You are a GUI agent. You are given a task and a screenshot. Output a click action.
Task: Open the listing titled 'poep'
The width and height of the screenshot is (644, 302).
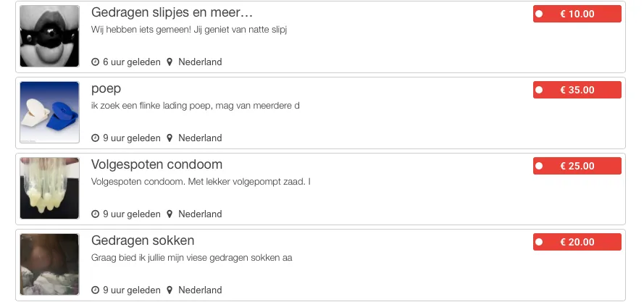pyautogui.click(x=106, y=89)
